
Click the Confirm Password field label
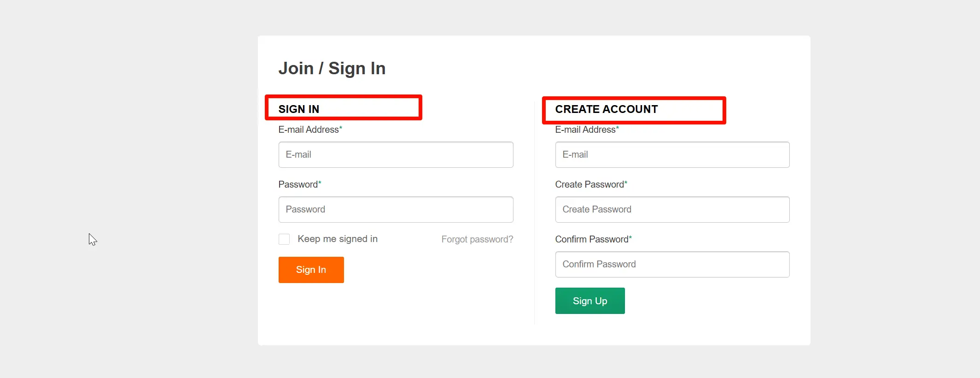(591, 239)
